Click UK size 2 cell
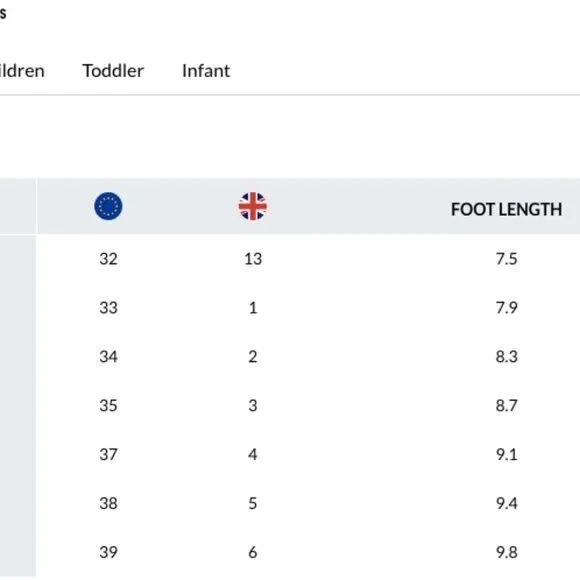Viewport: 580px width, 580px height. click(253, 357)
